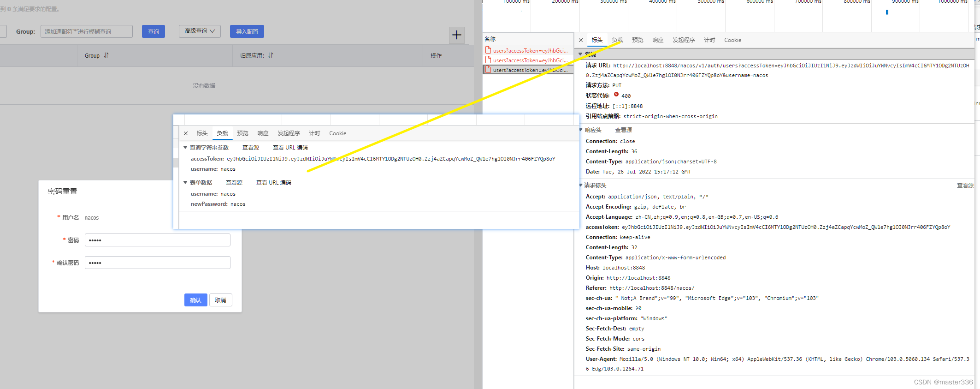Collapse the 表单数据 section
The width and height of the screenshot is (980, 389).
click(185, 183)
